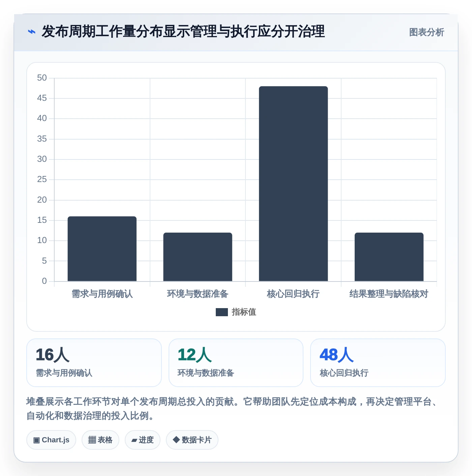Toggle the 指标值 legend color box

[x=222, y=312]
